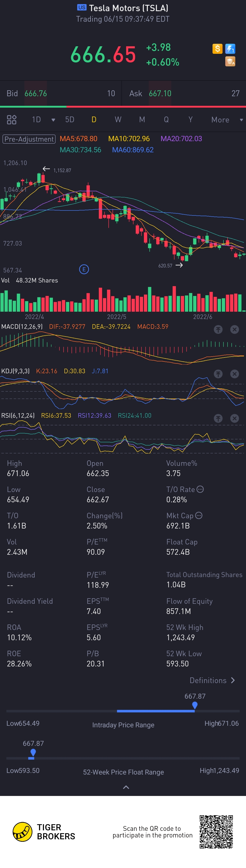The image size is (246, 868).
Task: Tap the US market flag badge
Action: [x=82, y=8]
